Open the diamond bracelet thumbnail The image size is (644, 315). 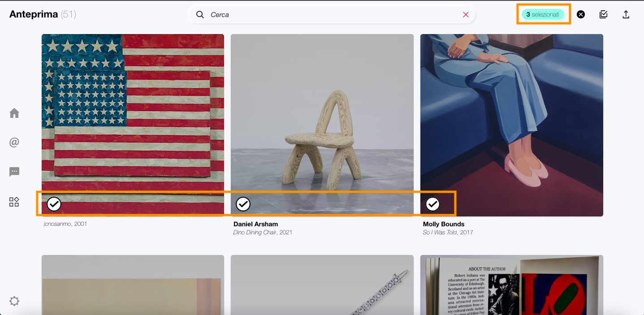click(x=322, y=285)
